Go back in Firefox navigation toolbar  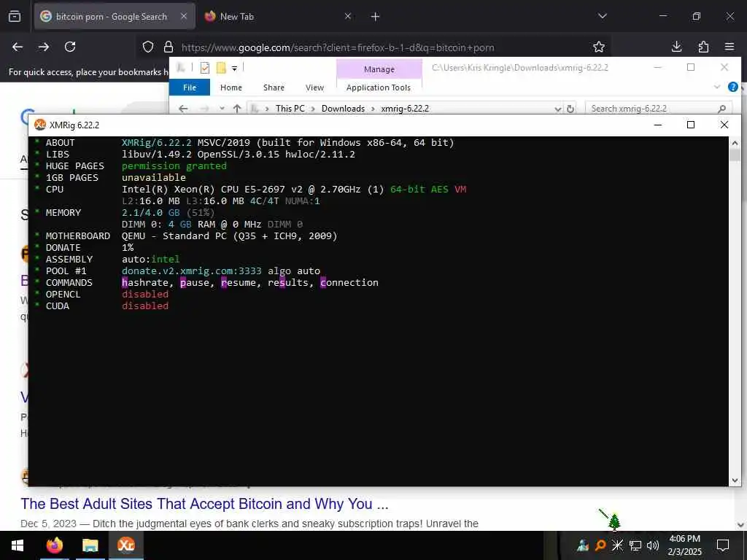click(x=18, y=47)
